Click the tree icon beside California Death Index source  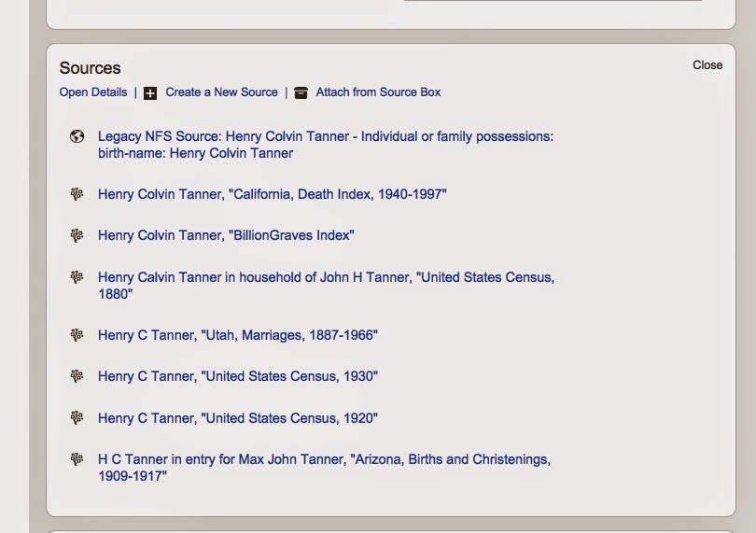coord(77,194)
